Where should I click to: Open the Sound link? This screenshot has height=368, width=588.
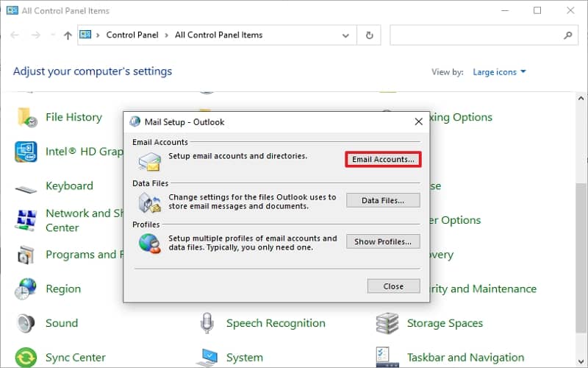pyautogui.click(x=62, y=323)
